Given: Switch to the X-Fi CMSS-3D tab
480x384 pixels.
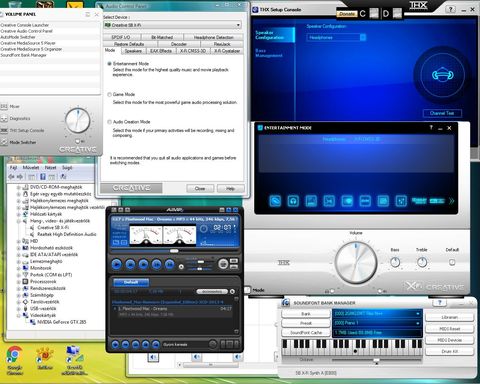Looking at the screenshot, I should coord(193,51).
